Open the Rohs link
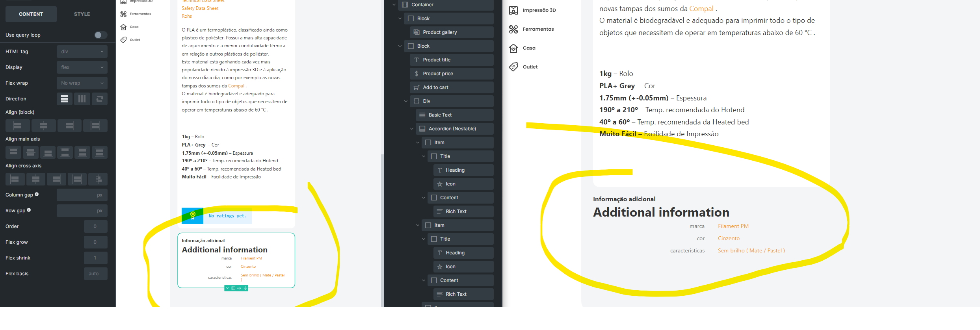 [187, 16]
